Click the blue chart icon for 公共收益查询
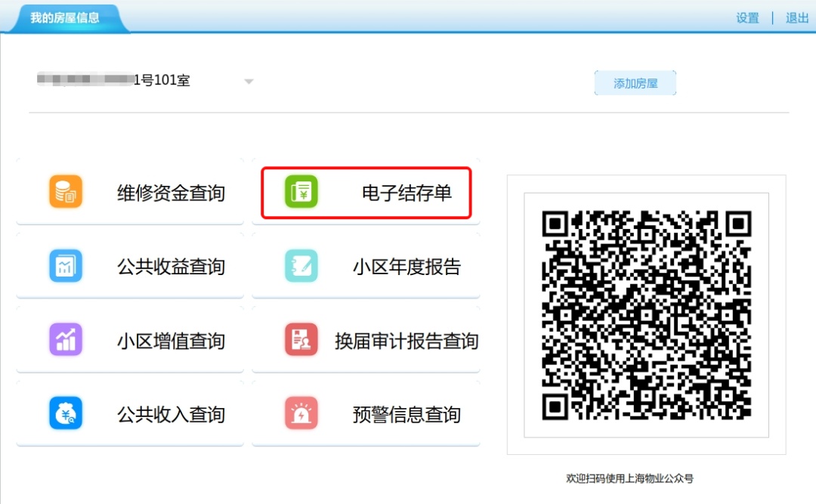The height and width of the screenshot is (504, 816). click(x=66, y=266)
